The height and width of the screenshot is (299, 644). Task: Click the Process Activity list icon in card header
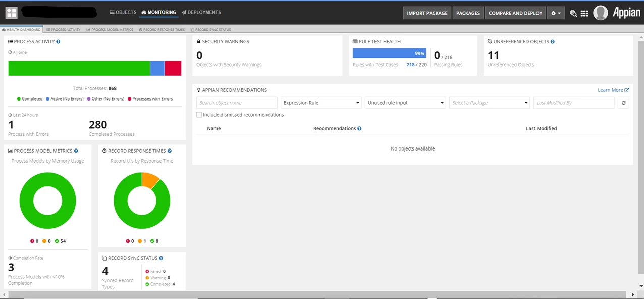click(11, 42)
